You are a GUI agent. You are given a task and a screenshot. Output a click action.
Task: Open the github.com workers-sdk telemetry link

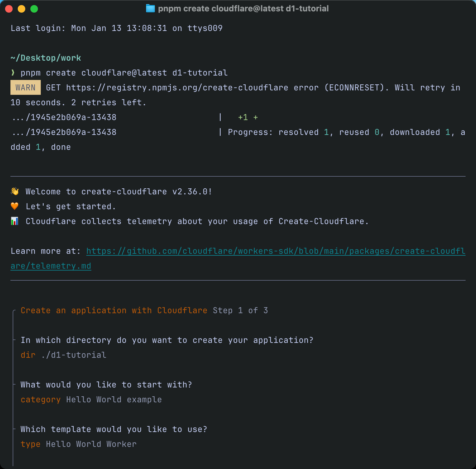[276, 251]
